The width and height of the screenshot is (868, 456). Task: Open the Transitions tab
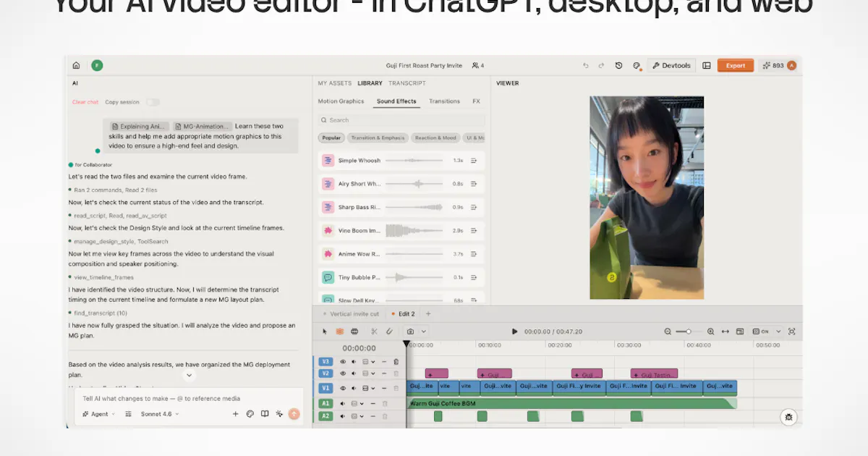444,101
